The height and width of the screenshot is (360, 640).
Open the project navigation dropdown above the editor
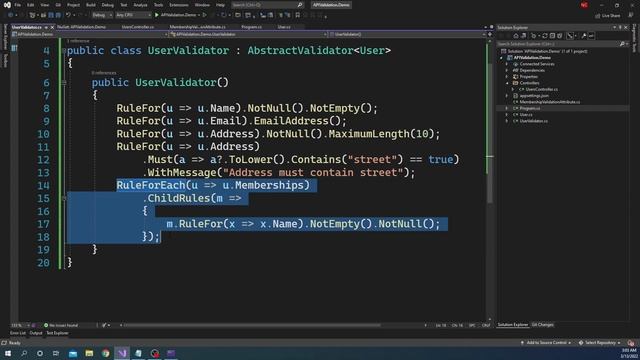pyautogui.click(x=90, y=34)
